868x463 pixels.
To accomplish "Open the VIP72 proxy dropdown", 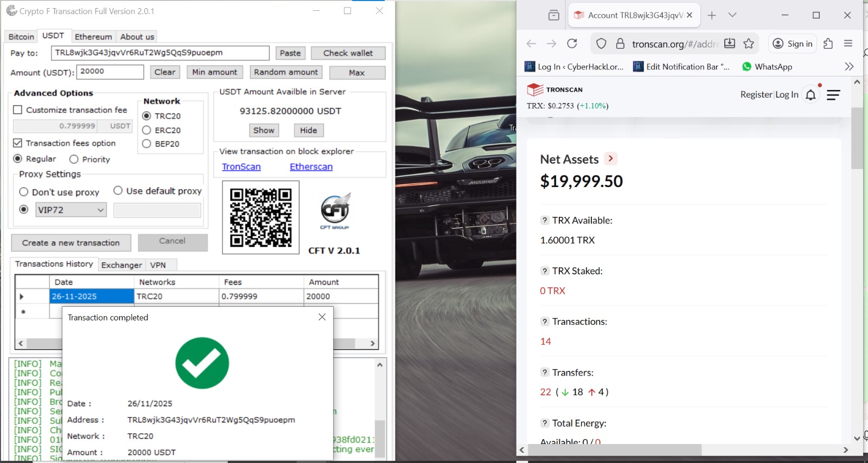I will pos(100,210).
